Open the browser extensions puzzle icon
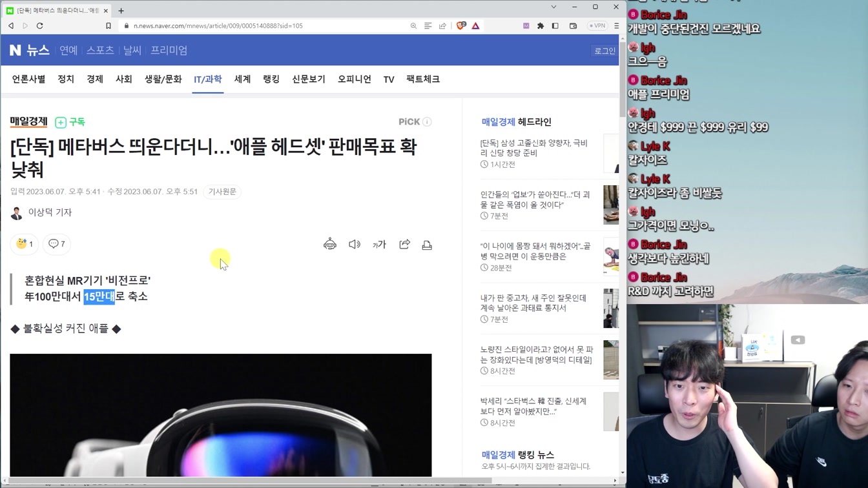The image size is (868, 488). point(541,26)
